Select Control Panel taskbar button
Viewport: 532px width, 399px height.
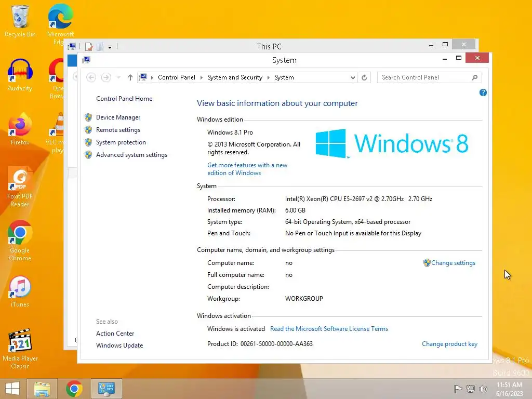pos(106,389)
